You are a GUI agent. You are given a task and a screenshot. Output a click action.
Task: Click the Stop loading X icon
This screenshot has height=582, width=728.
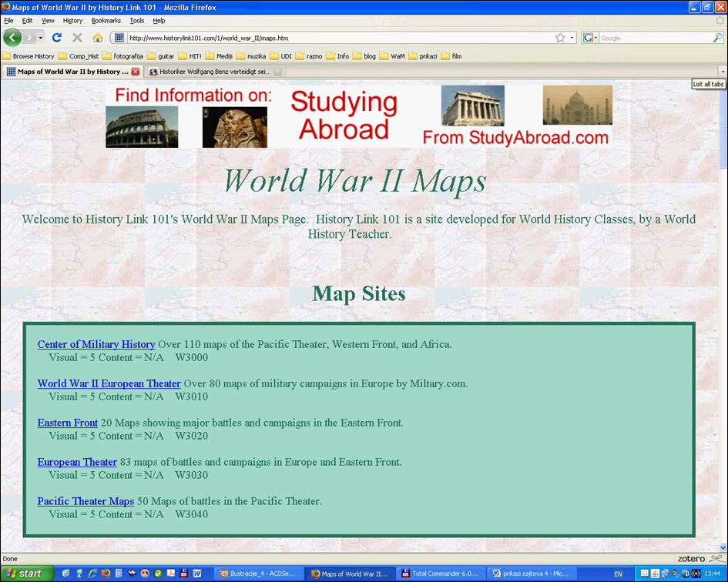point(77,38)
